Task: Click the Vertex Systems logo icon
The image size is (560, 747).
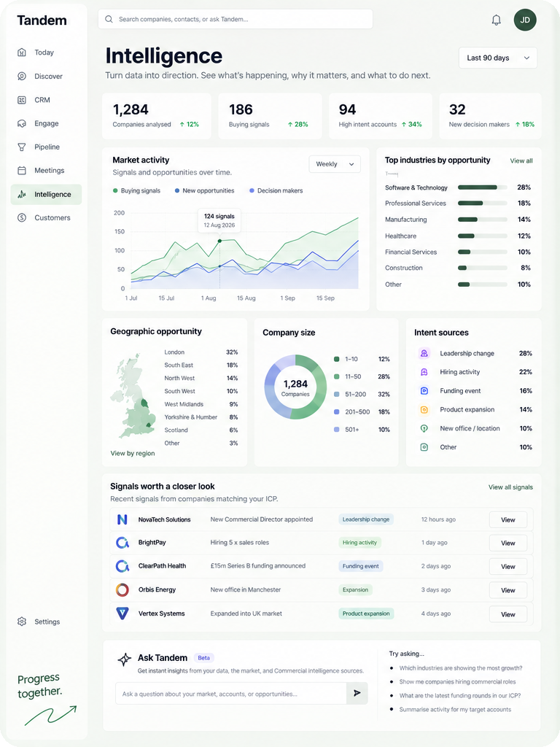Action: coord(122,614)
